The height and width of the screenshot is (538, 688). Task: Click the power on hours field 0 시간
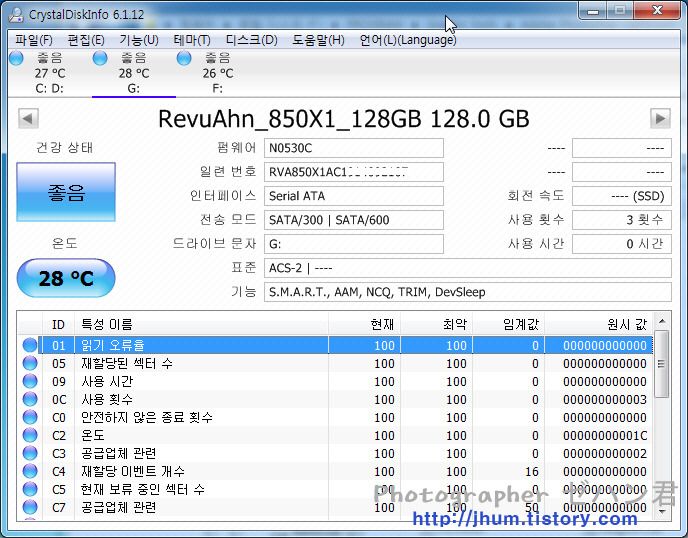[622, 244]
